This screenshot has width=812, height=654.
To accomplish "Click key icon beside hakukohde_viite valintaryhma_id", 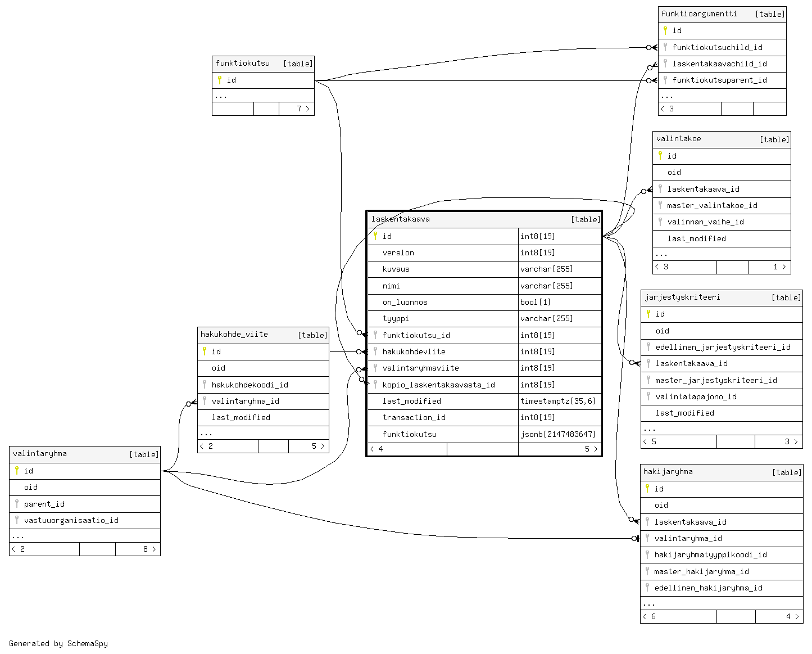I will coord(205,401).
